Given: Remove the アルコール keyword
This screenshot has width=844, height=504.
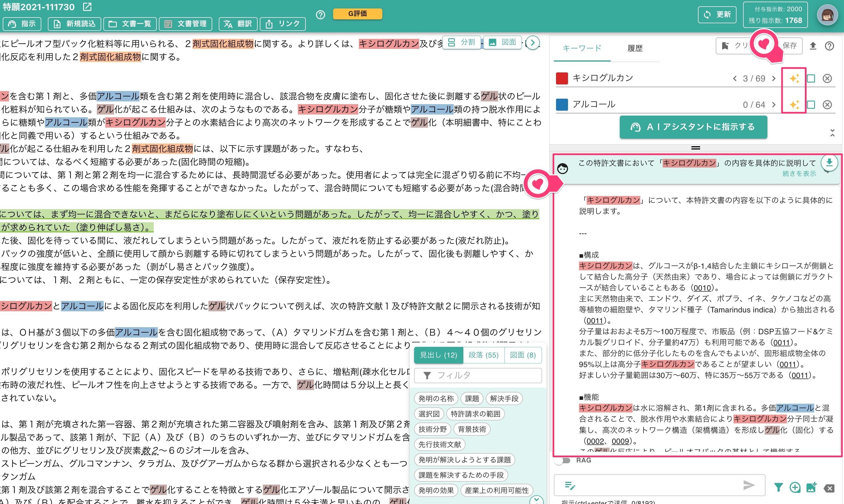Looking at the screenshot, I should coord(827,105).
